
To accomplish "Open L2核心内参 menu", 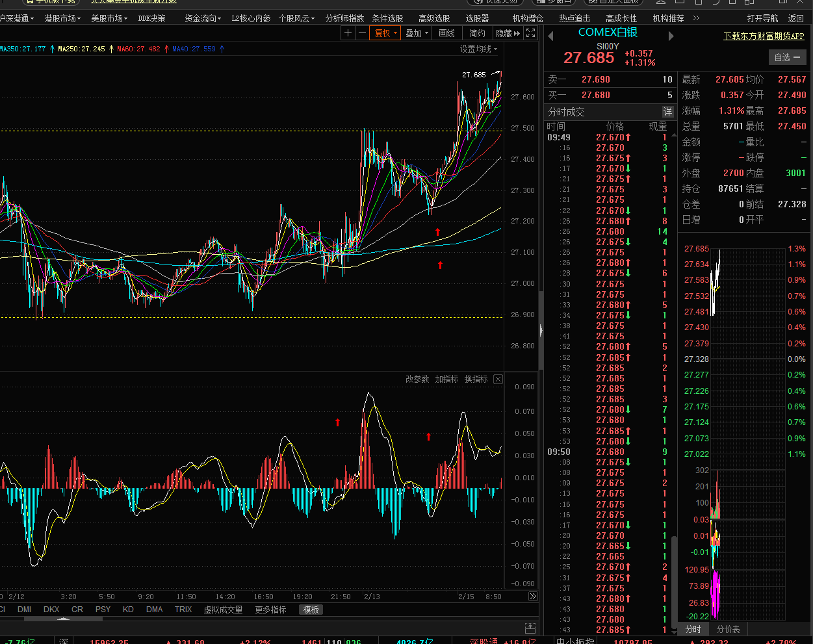I will (251, 18).
